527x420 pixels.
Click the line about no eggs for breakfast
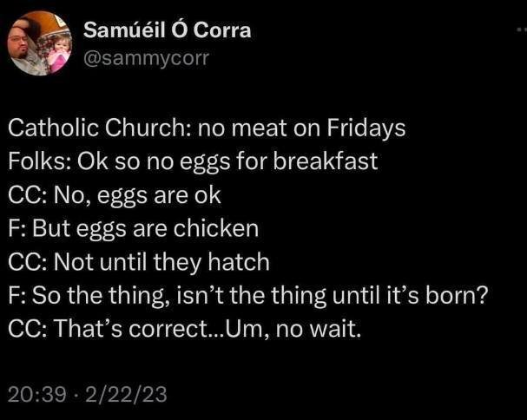(x=193, y=161)
